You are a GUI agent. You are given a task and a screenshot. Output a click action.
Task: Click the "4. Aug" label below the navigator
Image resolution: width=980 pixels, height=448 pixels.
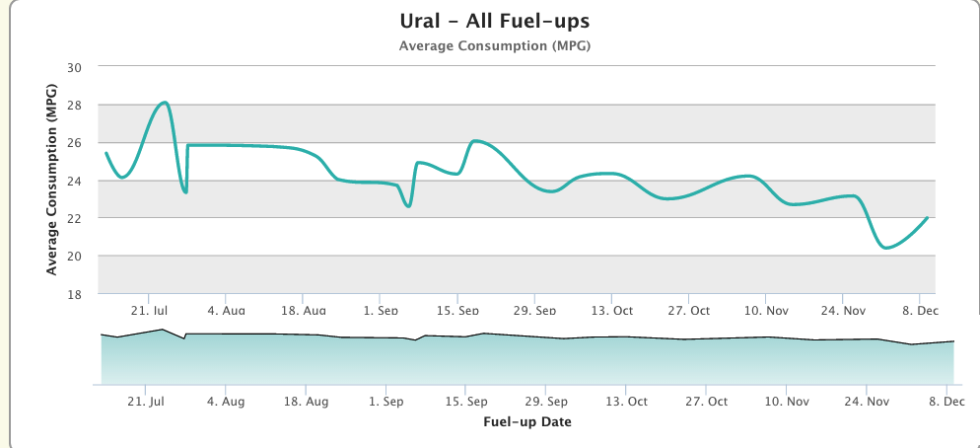227,402
